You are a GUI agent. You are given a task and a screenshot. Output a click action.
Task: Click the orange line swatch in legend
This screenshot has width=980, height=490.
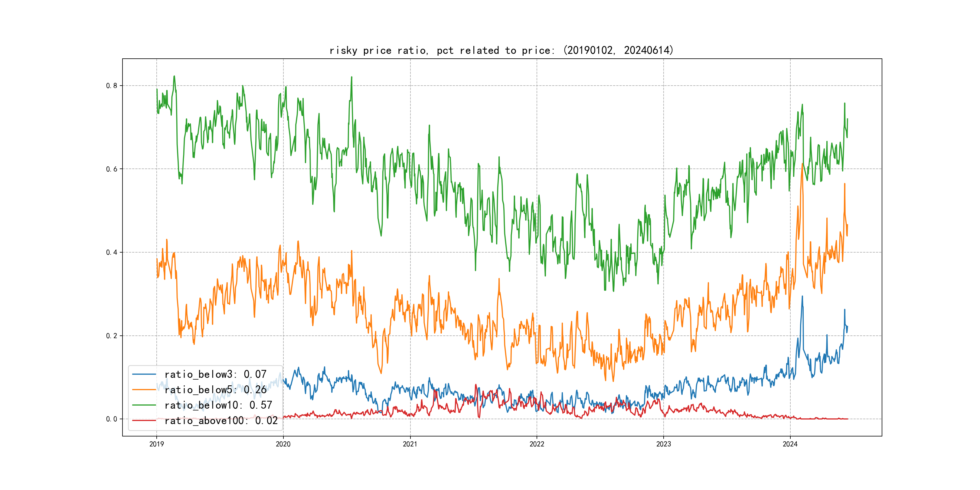tap(144, 390)
